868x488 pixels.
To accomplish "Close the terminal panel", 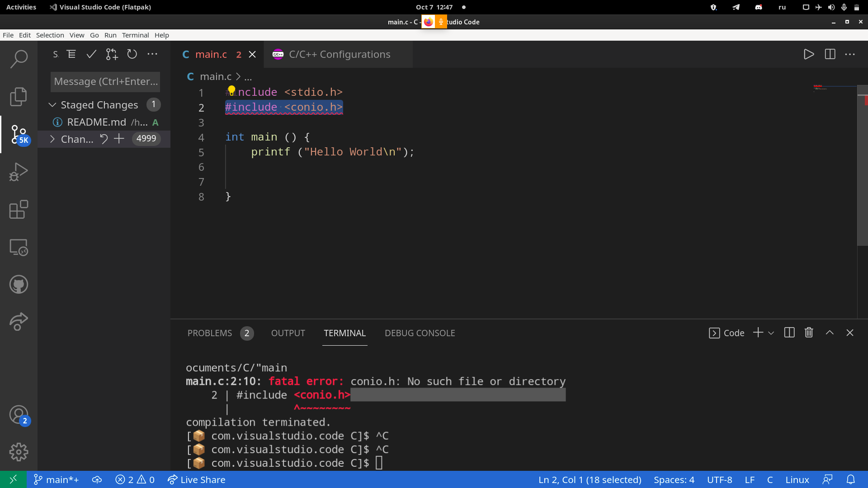I will (x=850, y=333).
